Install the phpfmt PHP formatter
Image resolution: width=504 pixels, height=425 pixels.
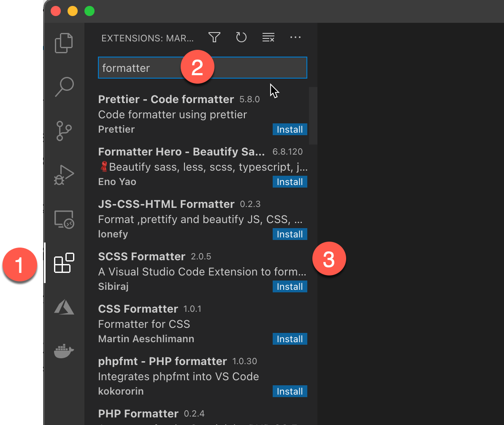[x=290, y=391]
